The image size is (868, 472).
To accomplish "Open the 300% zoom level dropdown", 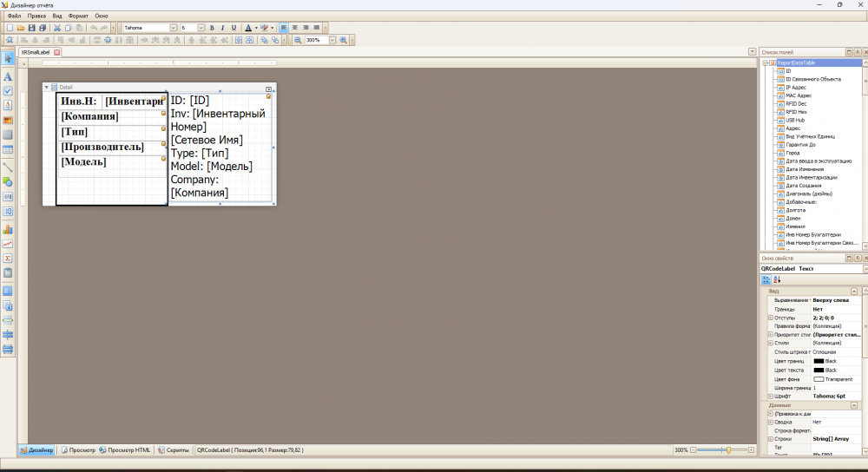I will [x=332, y=40].
